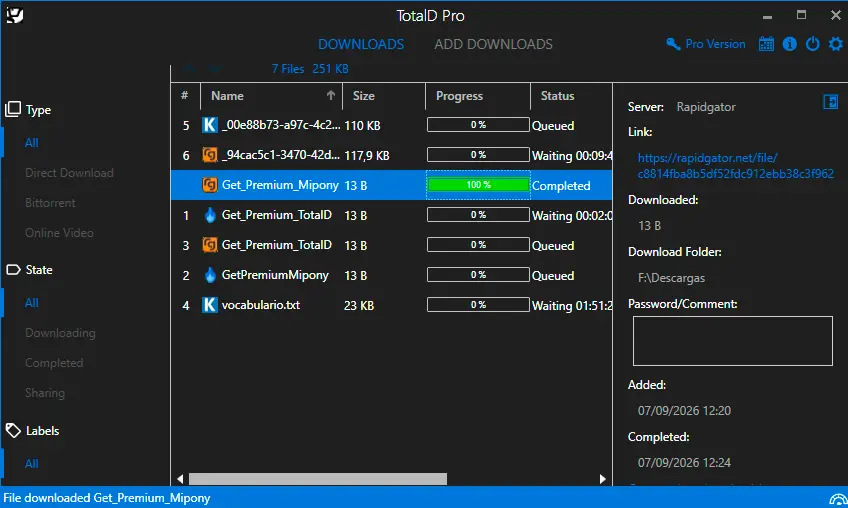Switch to the DOWNLOADS tab
Image resolution: width=848 pixels, height=508 pixels.
coord(361,44)
